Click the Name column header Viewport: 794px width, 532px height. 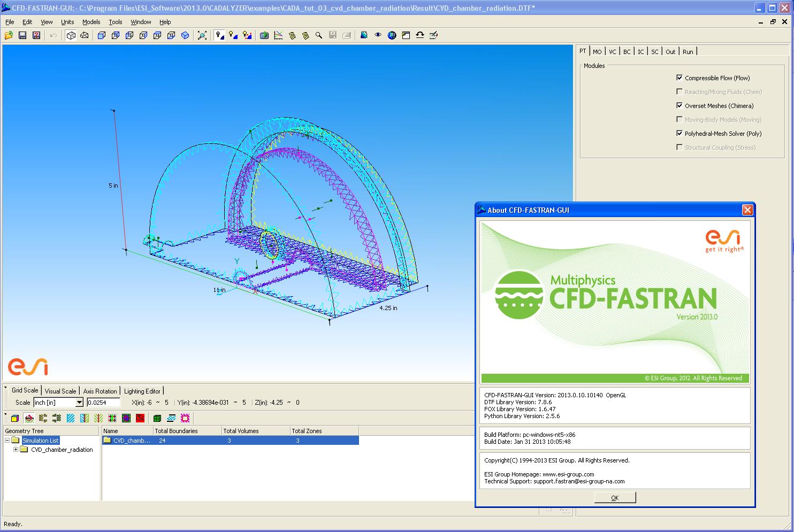point(127,430)
